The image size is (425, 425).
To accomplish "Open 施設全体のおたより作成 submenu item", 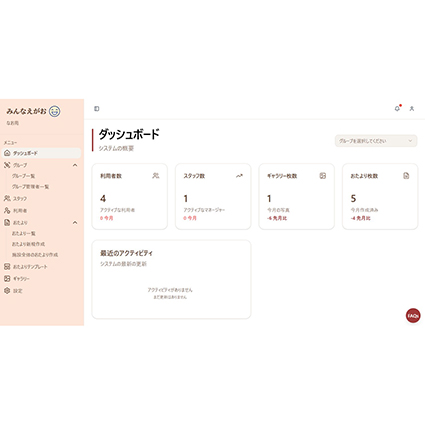I will pos(35,255).
